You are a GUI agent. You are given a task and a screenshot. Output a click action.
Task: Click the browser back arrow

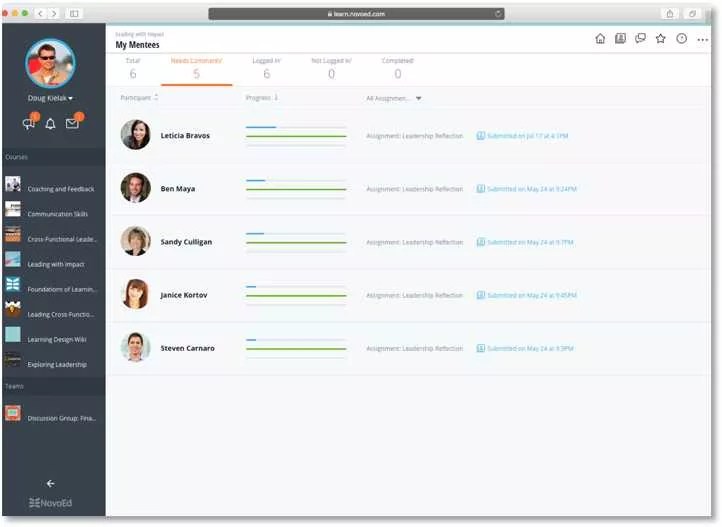40,13
